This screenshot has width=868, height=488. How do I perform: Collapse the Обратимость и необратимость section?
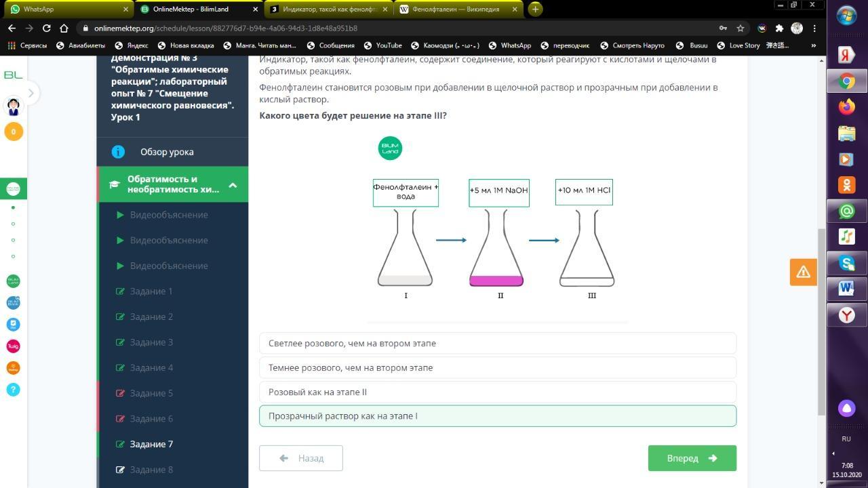click(233, 184)
